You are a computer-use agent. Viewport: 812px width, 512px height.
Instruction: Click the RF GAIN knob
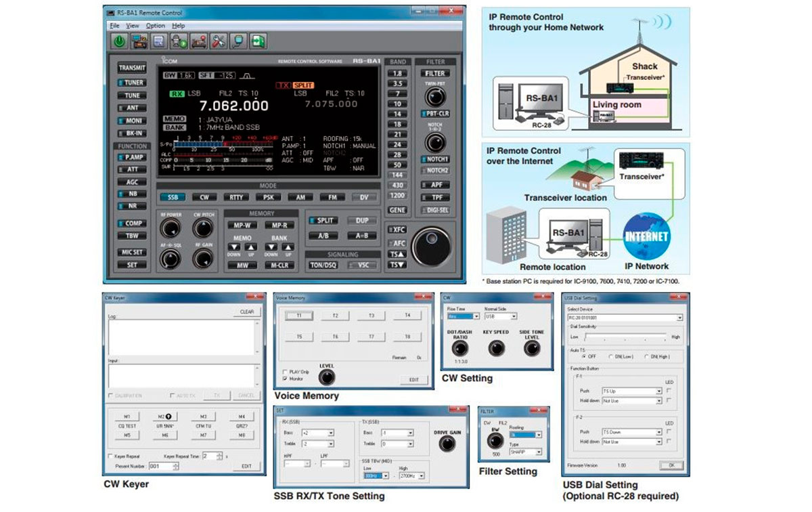tap(203, 259)
